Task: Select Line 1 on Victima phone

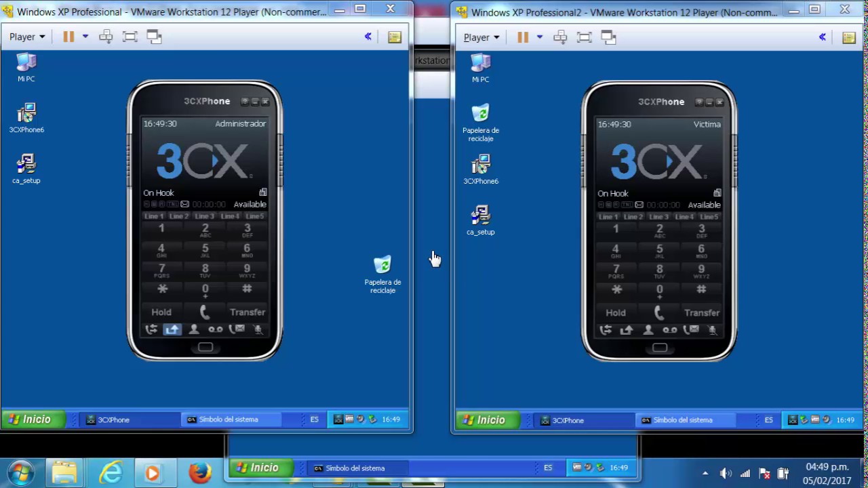Action: coord(608,217)
